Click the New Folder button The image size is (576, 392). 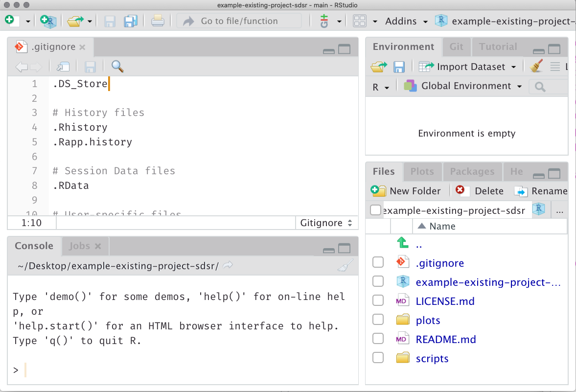click(x=406, y=191)
